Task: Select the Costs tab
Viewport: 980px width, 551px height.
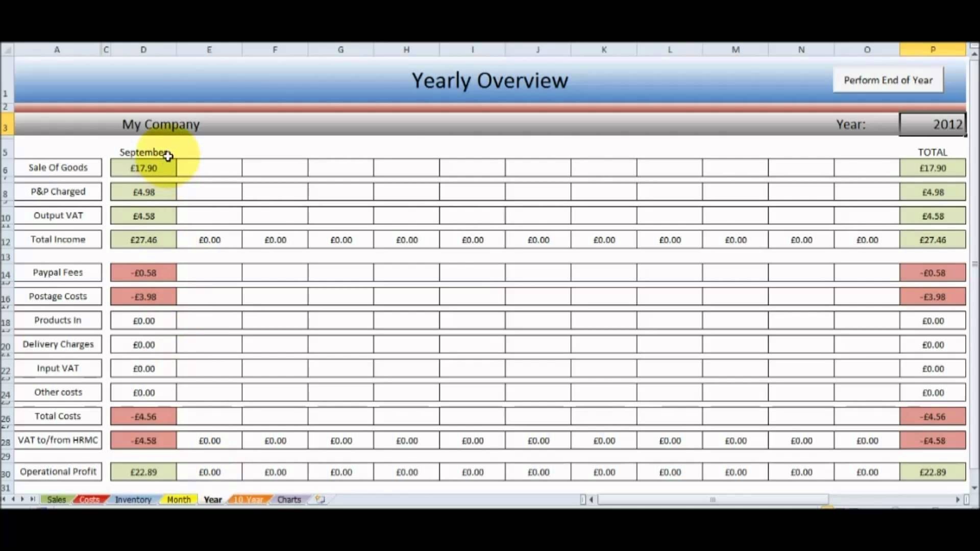Action: (x=88, y=499)
